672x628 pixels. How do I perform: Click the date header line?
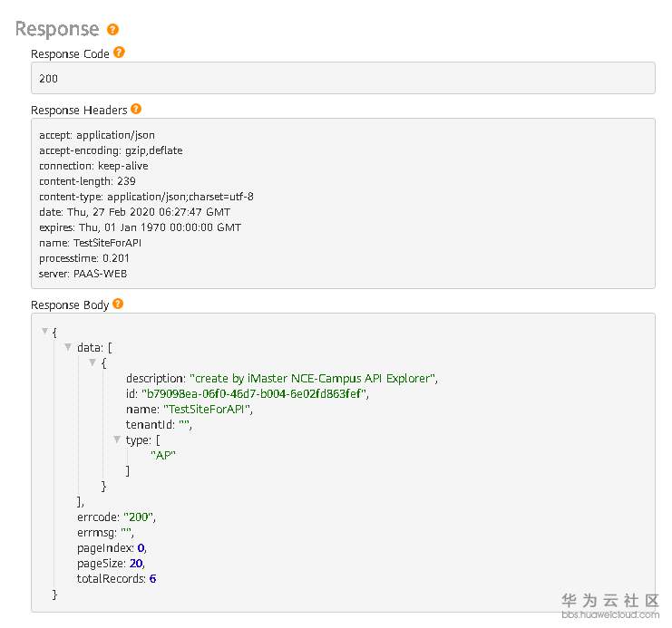click(134, 211)
